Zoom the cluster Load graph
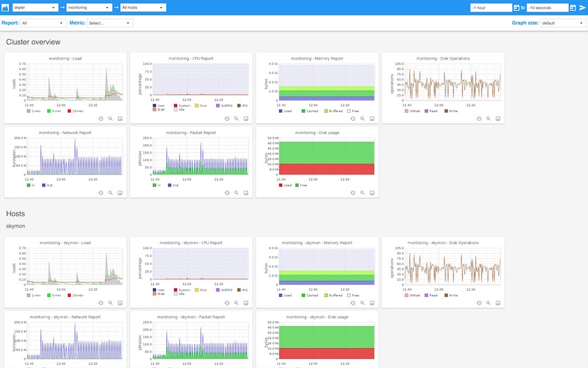This screenshot has height=368, width=588. coord(110,118)
